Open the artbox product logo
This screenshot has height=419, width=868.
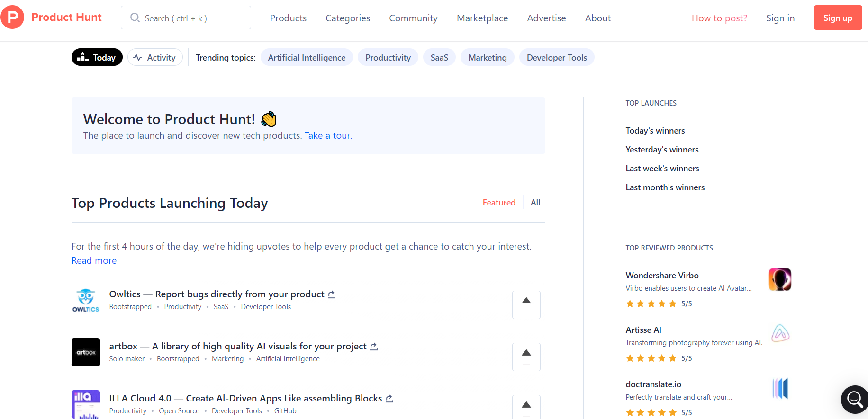click(x=86, y=352)
